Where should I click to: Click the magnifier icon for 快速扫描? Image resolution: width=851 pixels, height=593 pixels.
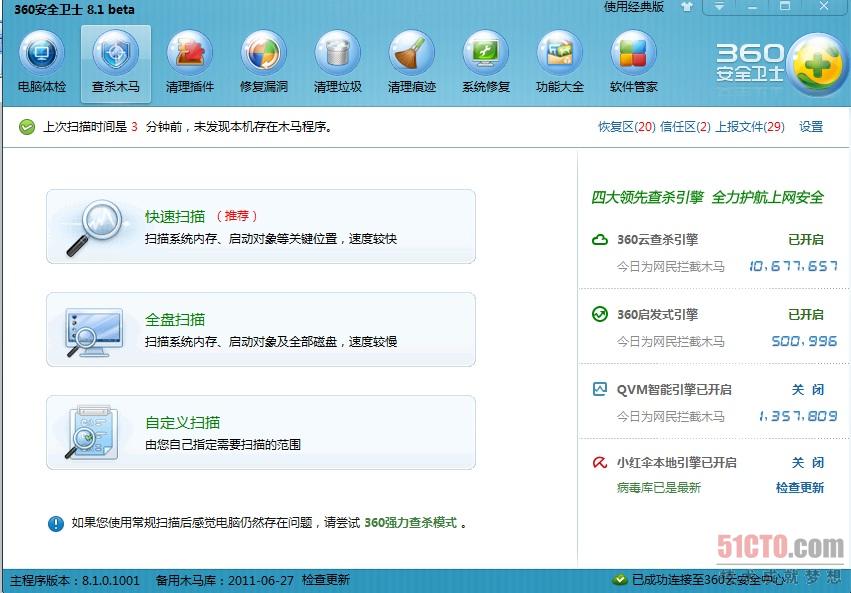tap(94, 228)
